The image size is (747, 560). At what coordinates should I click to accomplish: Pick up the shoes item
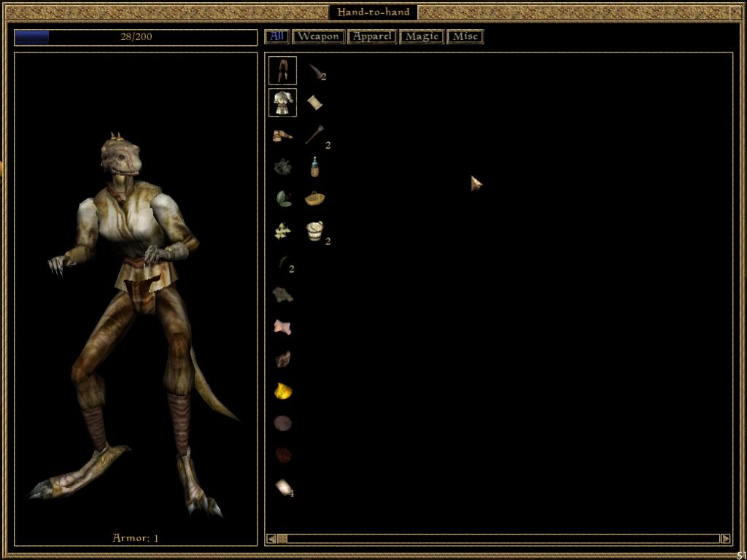pyautogui.click(x=282, y=135)
